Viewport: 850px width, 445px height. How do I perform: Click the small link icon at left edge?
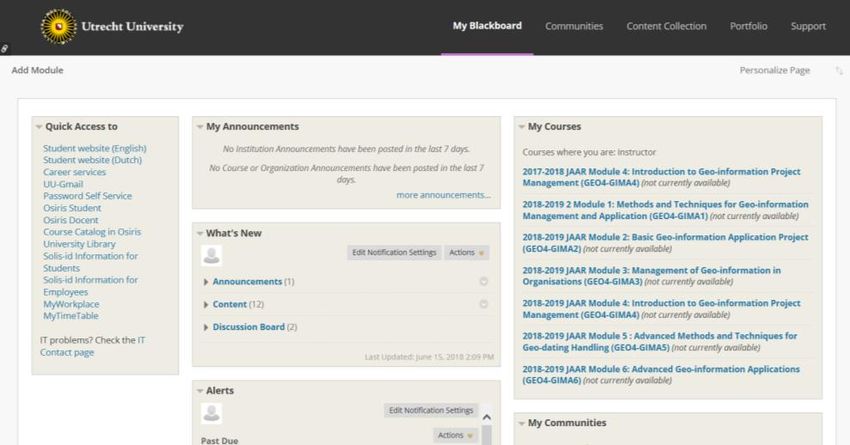tap(4, 49)
